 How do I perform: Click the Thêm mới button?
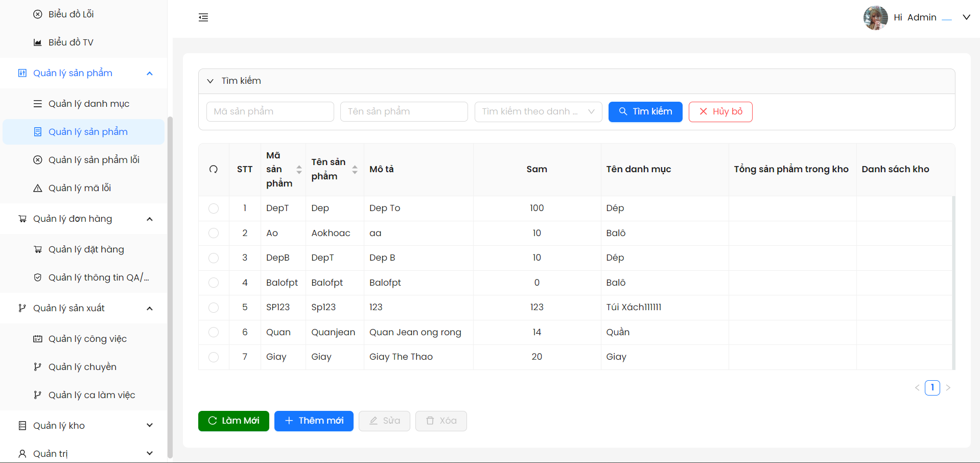pos(314,421)
